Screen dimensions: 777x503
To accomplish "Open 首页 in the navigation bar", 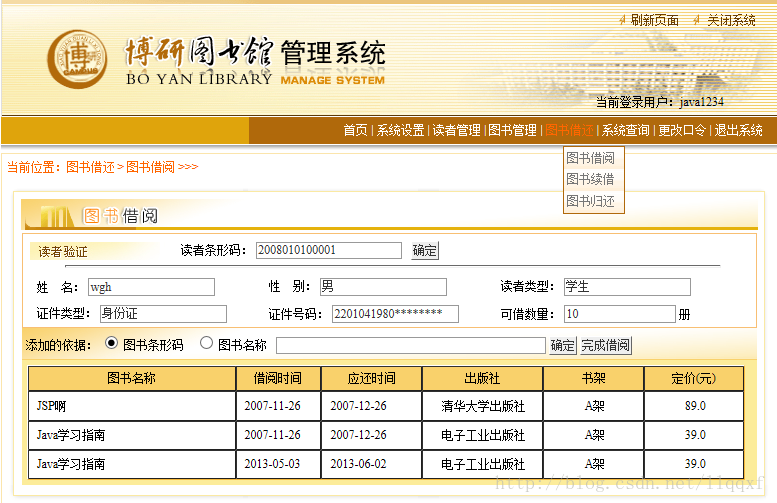I will click(355, 130).
